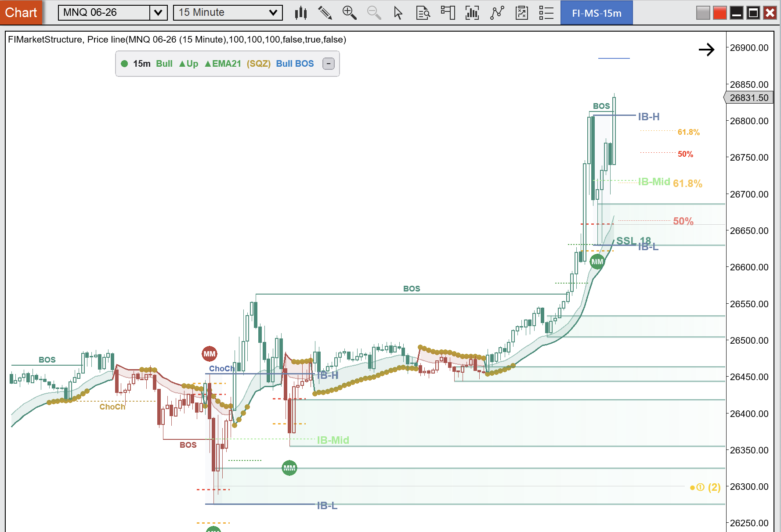
Task: Open the strategies icon
Action: click(497, 13)
